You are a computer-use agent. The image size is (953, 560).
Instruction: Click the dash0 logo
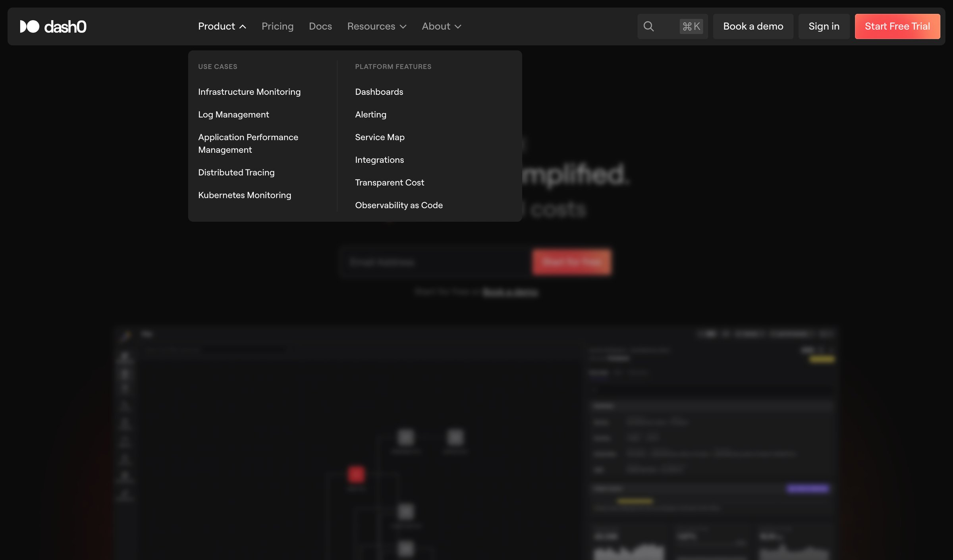coord(53,27)
